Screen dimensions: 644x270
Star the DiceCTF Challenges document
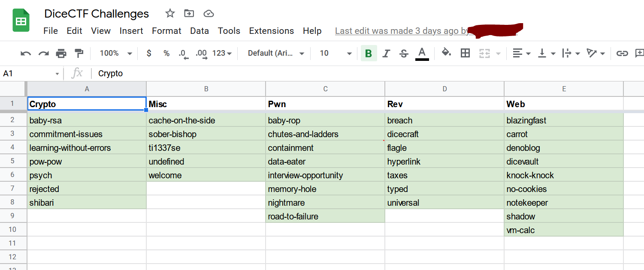[170, 13]
